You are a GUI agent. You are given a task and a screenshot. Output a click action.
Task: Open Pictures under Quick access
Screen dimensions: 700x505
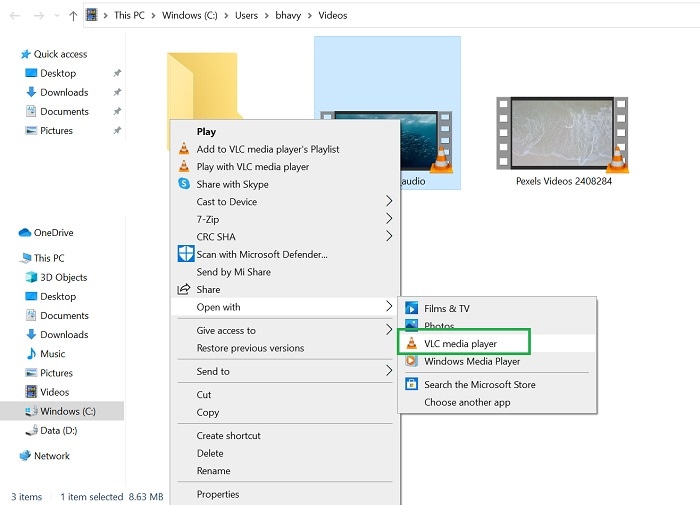coord(56,131)
